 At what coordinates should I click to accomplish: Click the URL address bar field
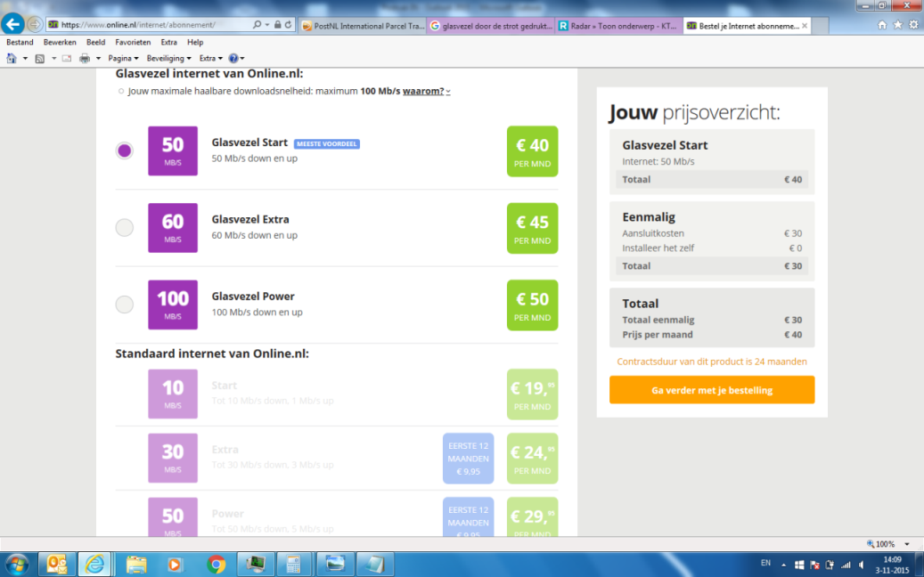[151, 25]
